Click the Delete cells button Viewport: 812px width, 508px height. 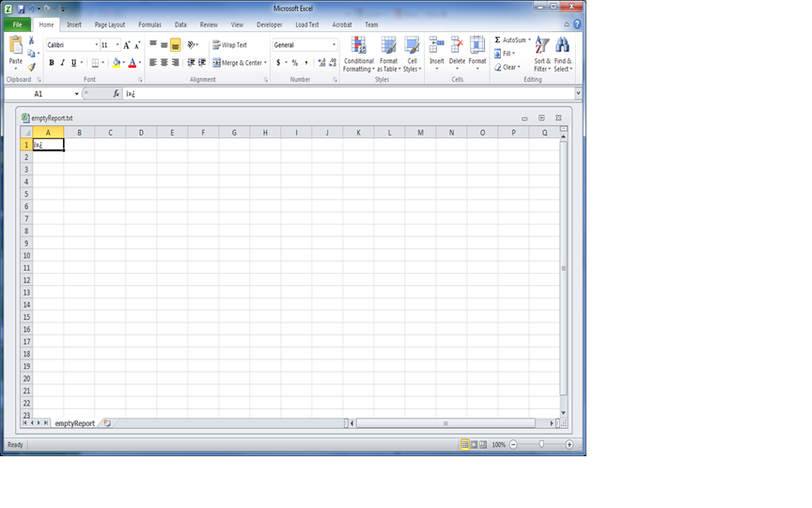tap(457, 54)
